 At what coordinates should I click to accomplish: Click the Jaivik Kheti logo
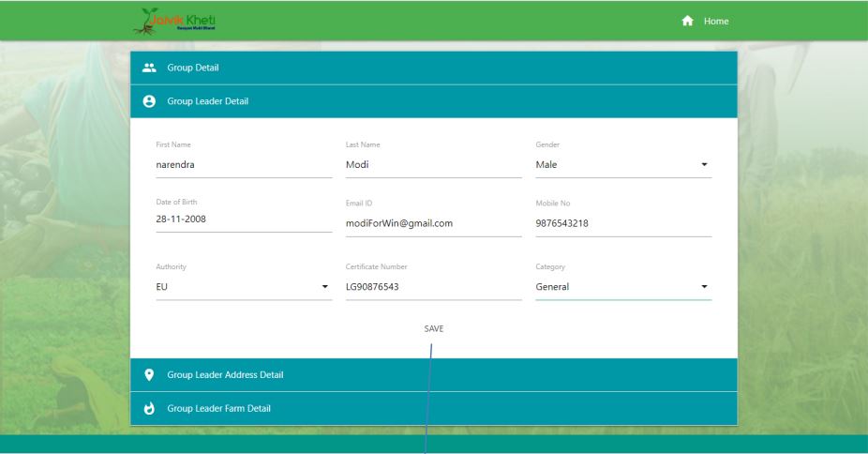point(182,21)
